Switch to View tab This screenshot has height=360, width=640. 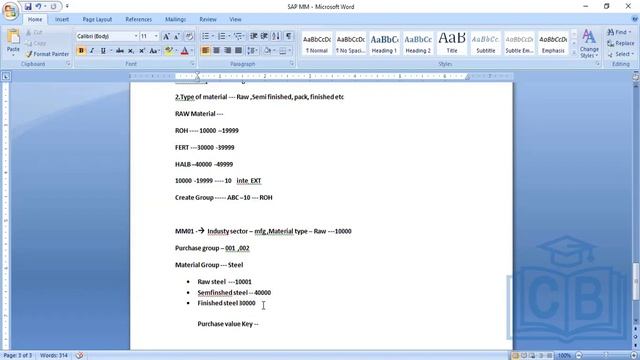[x=235, y=19]
